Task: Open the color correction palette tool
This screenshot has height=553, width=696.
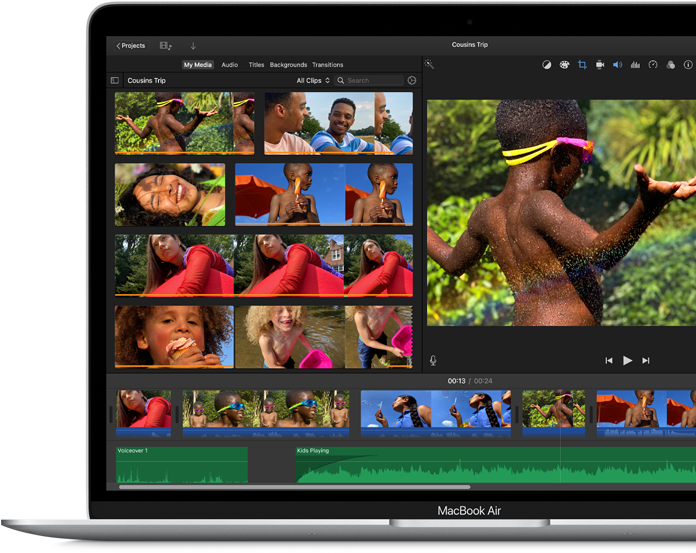Action: 564,65
